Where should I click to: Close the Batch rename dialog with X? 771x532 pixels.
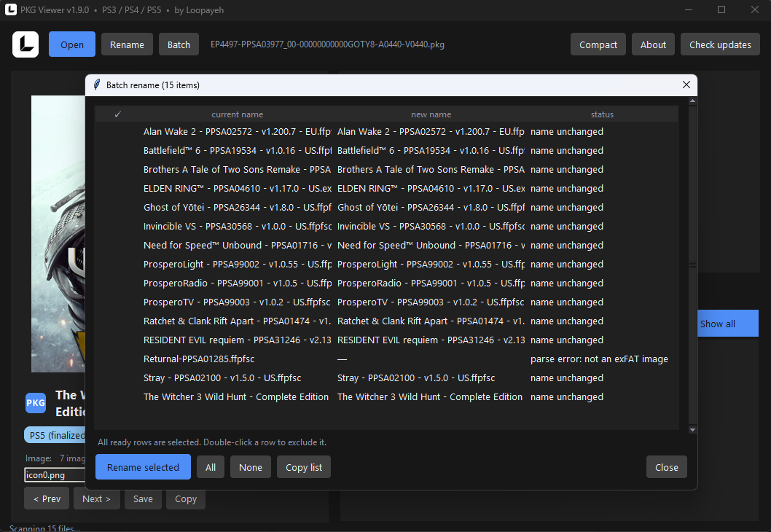(686, 85)
